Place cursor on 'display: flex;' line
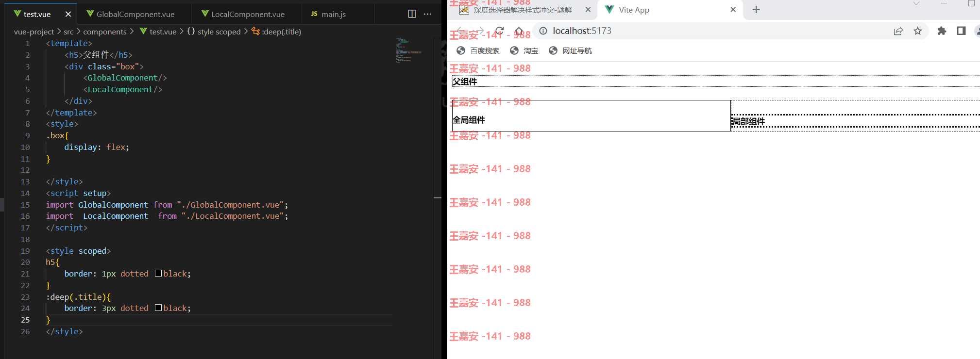980x359 pixels. pyautogui.click(x=97, y=147)
